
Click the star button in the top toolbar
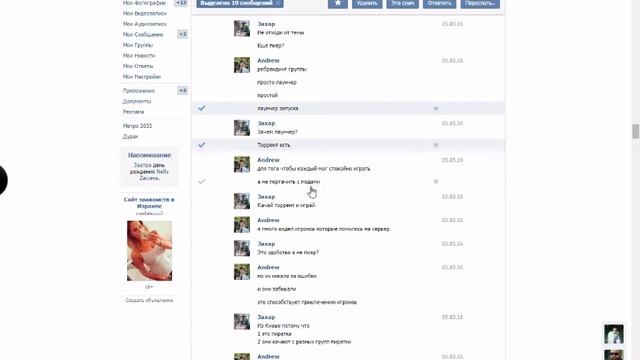pos(338,3)
